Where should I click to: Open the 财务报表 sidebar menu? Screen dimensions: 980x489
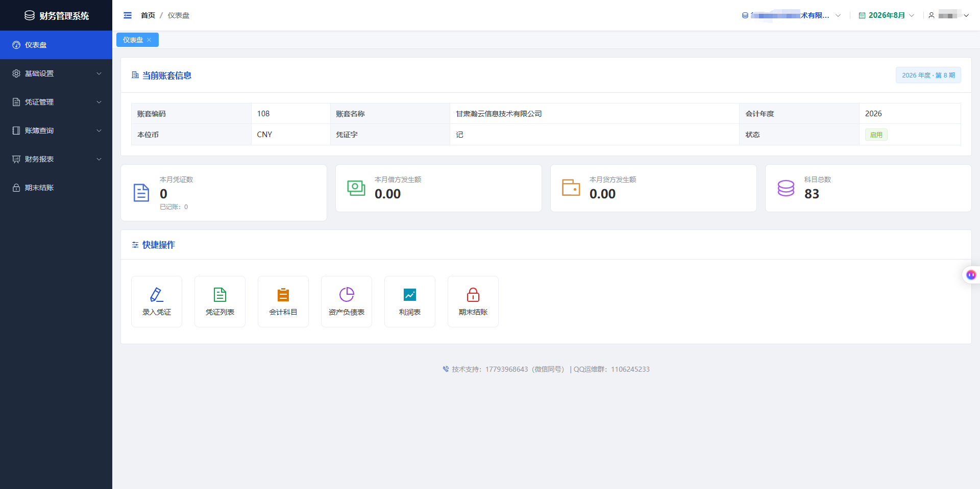pyautogui.click(x=56, y=159)
